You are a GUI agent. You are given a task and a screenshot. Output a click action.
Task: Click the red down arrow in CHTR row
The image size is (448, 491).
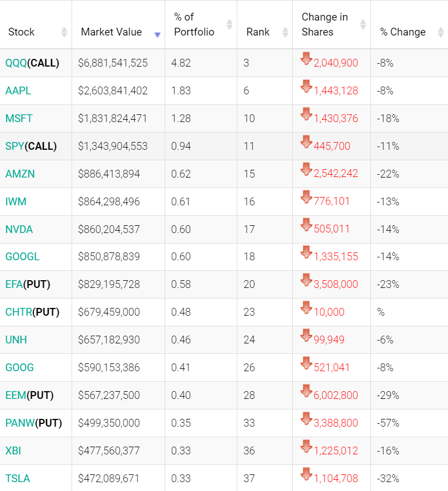(306, 308)
